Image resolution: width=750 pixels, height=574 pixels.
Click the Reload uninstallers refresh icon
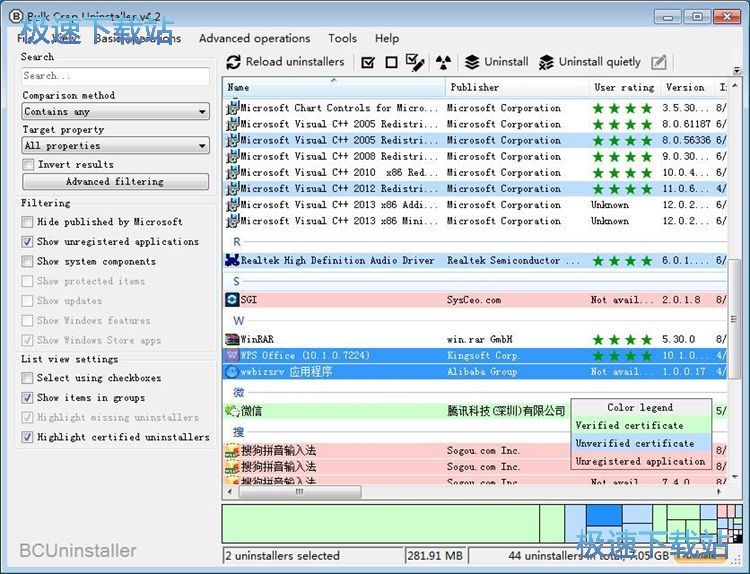tap(233, 62)
